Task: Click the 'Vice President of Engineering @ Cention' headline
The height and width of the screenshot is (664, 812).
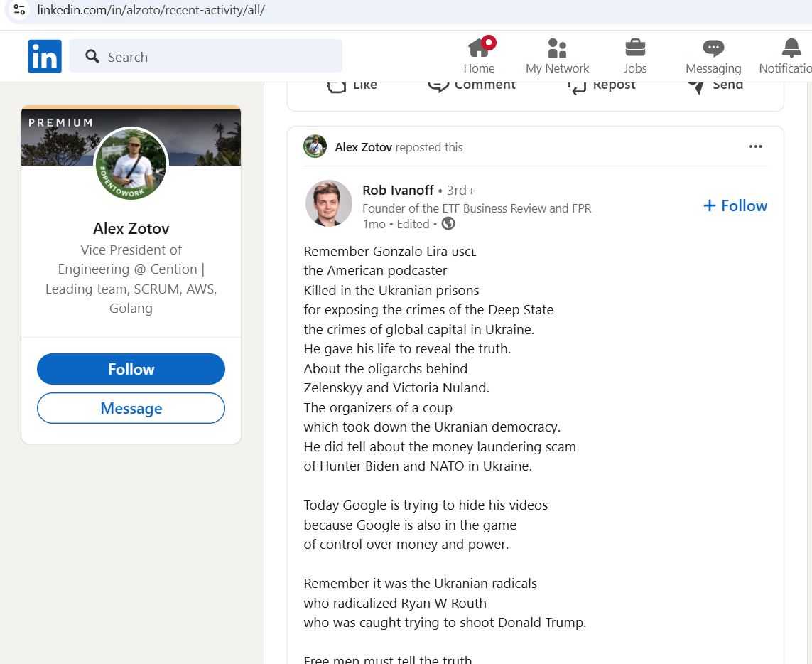Action: (x=131, y=279)
